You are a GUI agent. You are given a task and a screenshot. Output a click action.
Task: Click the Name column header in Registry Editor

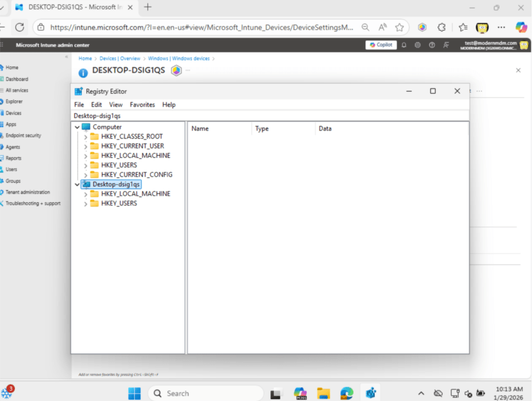(x=199, y=128)
